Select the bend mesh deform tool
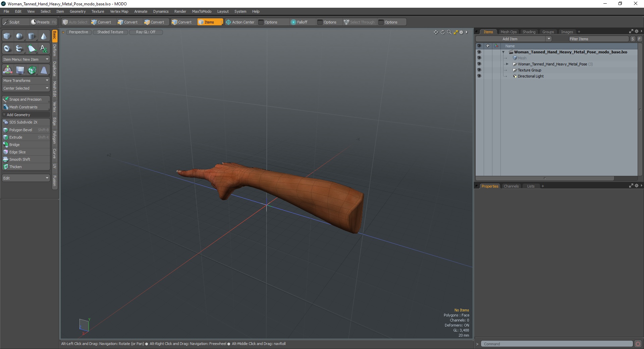The image size is (644, 349). tap(20, 70)
